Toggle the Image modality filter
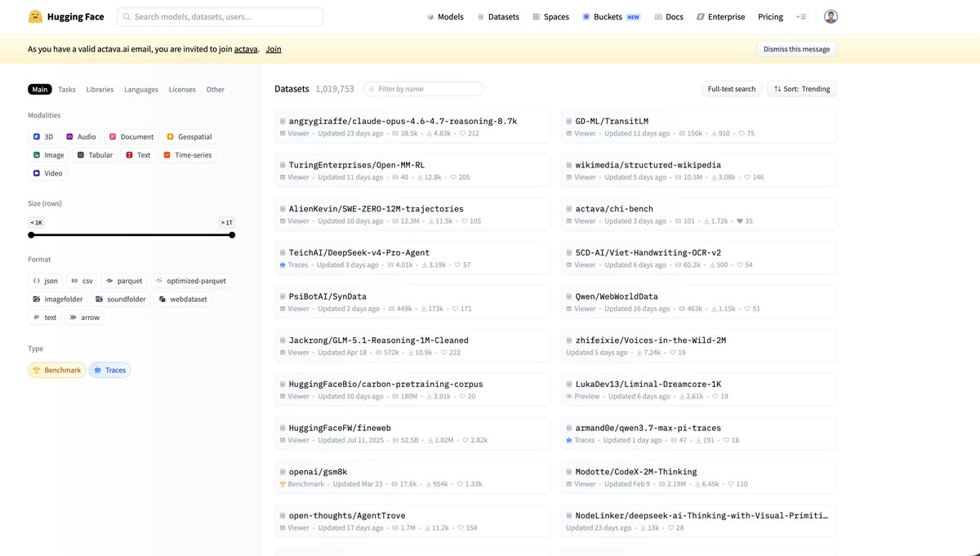 pyautogui.click(x=48, y=154)
